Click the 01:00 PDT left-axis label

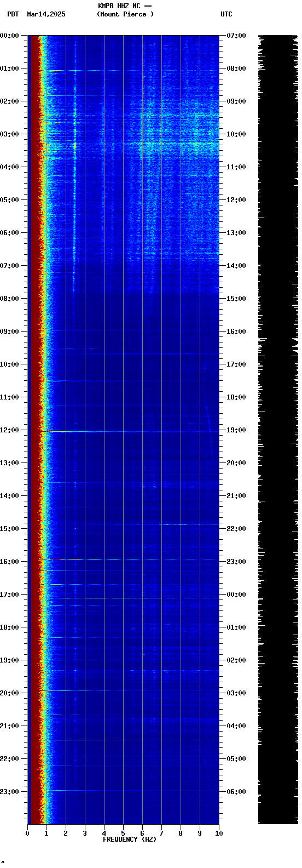(9, 68)
